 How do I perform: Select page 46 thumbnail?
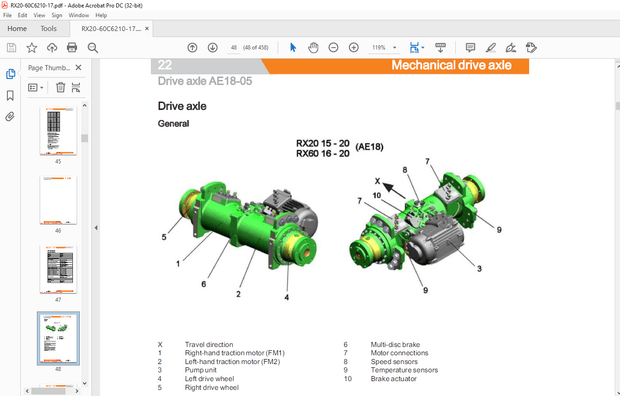click(58, 200)
